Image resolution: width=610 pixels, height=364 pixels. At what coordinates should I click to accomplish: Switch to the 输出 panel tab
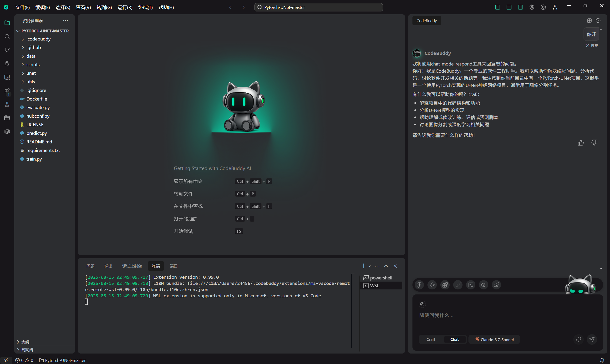point(108,266)
